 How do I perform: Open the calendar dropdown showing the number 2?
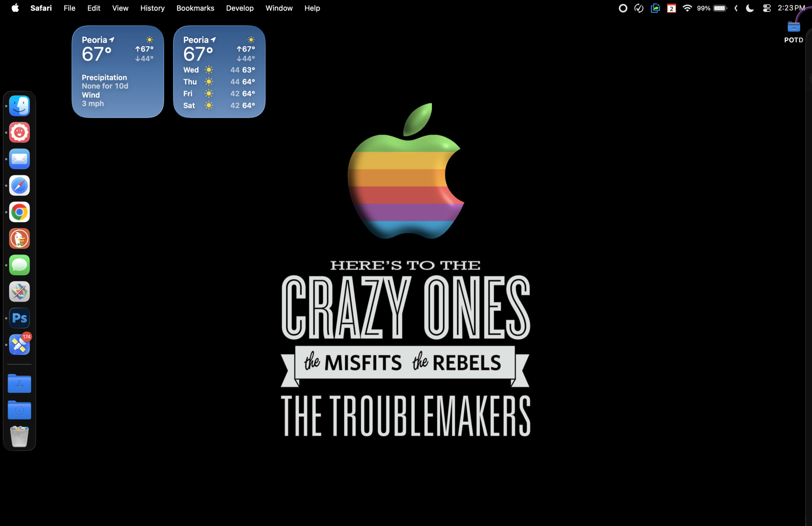(x=672, y=8)
